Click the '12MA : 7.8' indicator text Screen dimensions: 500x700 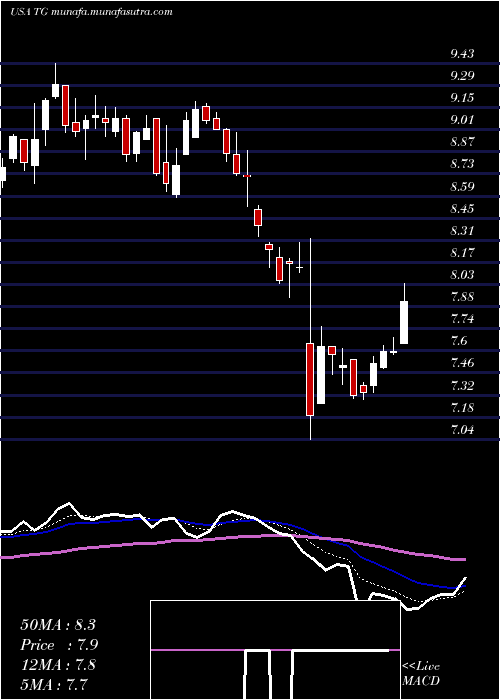(58, 665)
